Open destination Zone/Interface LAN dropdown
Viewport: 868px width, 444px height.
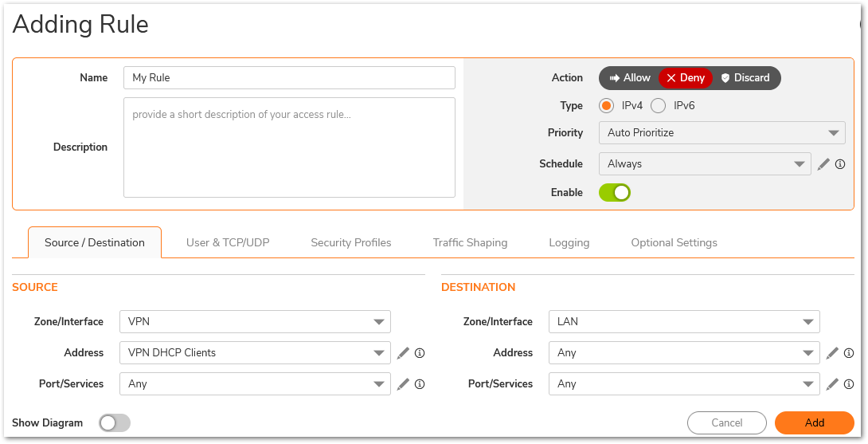pyautogui.click(x=684, y=322)
